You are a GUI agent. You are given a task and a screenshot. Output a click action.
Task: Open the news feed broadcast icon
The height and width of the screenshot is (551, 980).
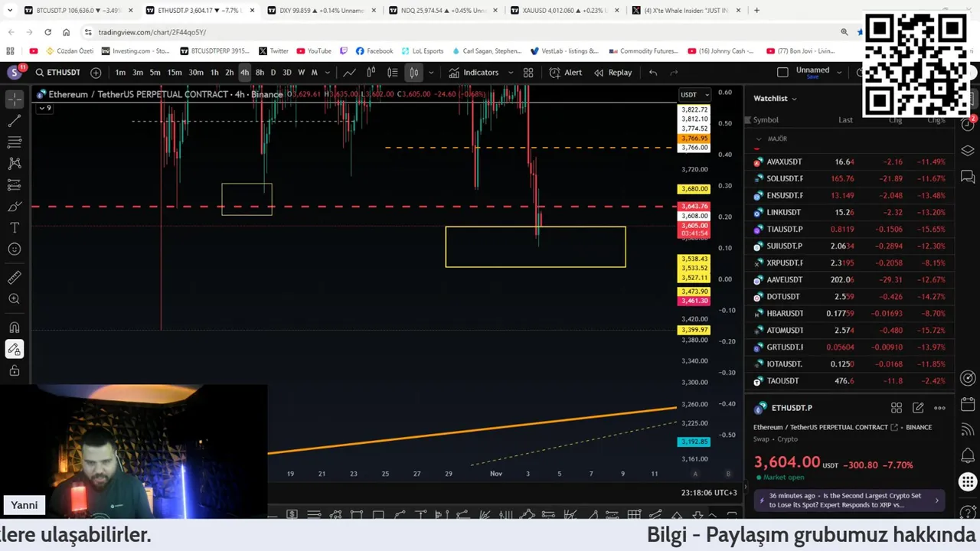tap(968, 430)
